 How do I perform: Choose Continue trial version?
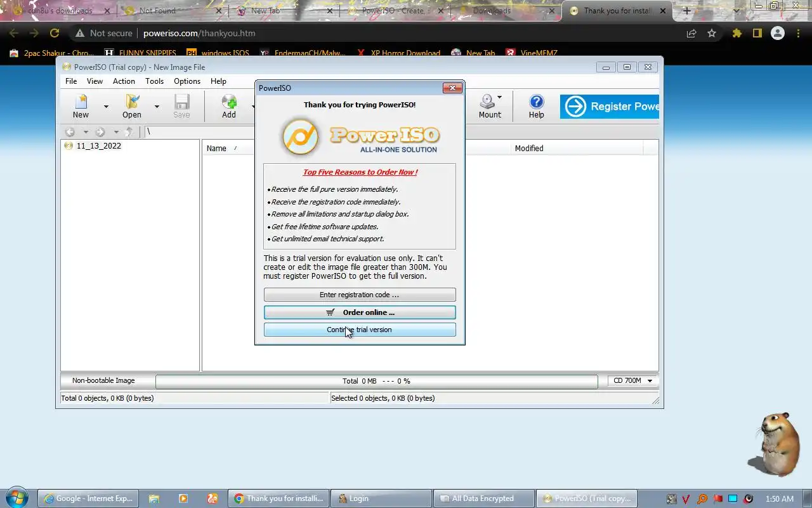pyautogui.click(x=360, y=330)
